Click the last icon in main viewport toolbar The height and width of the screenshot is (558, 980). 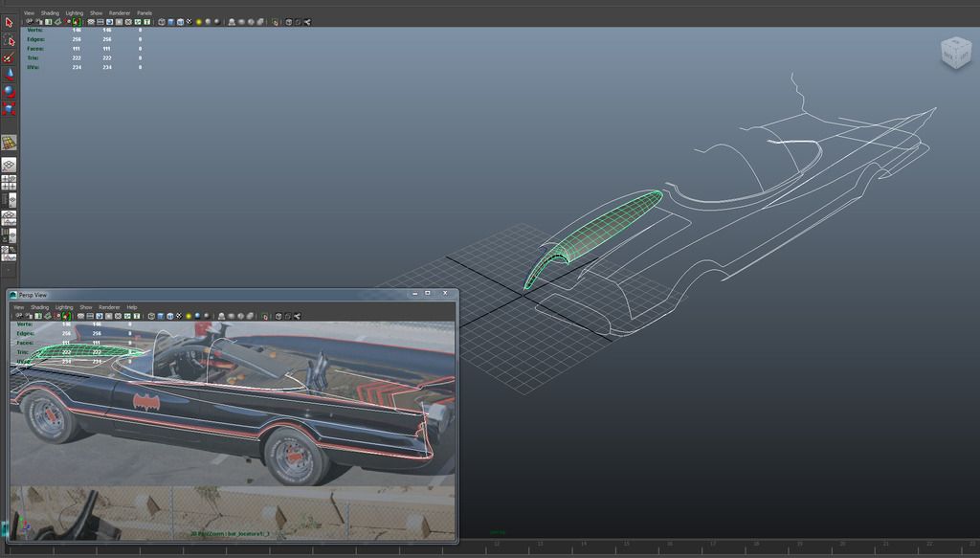(307, 22)
